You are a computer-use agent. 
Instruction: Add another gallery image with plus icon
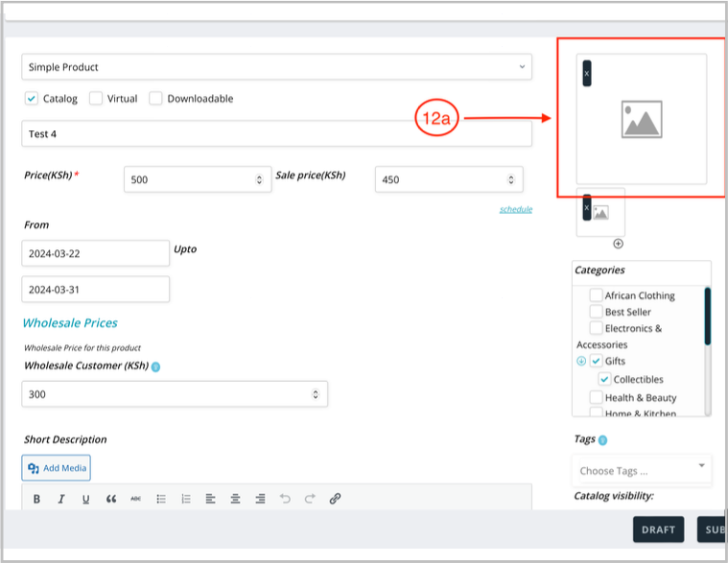click(x=618, y=244)
